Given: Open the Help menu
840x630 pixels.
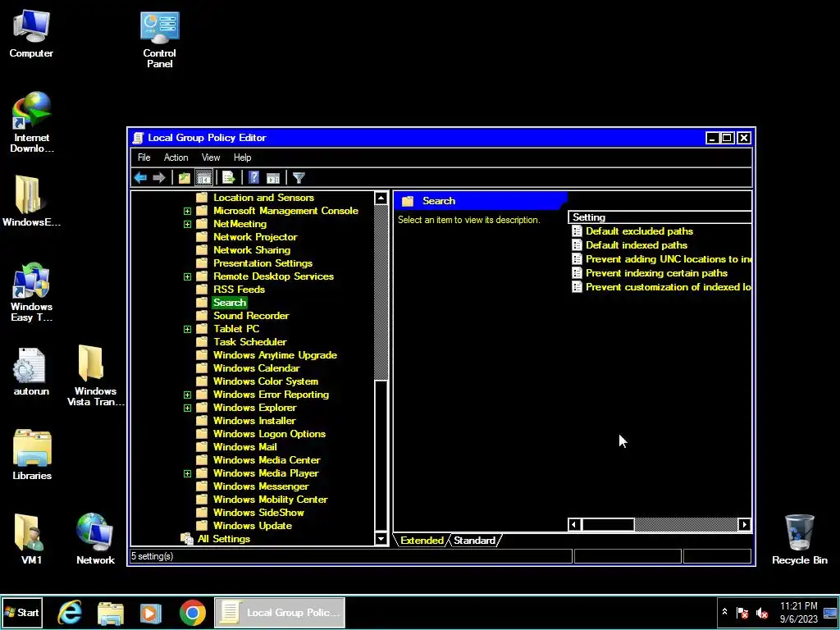Looking at the screenshot, I should click(x=242, y=157).
